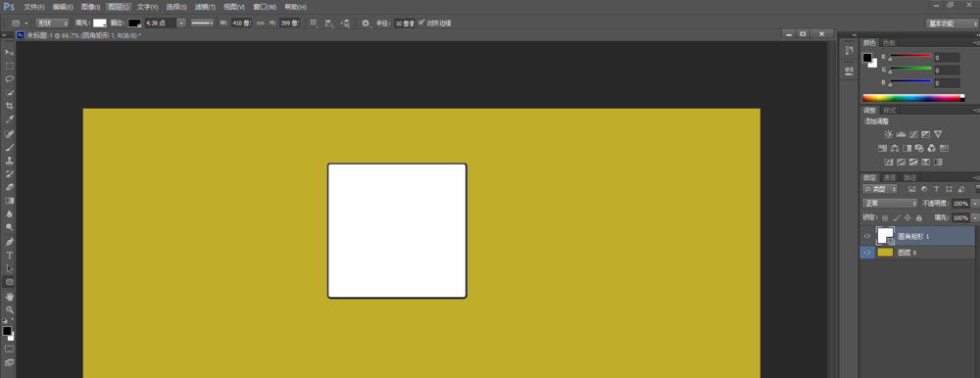Filter layers by type (text) layers
The width and height of the screenshot is (980, 378).
(x=936, y=189)
